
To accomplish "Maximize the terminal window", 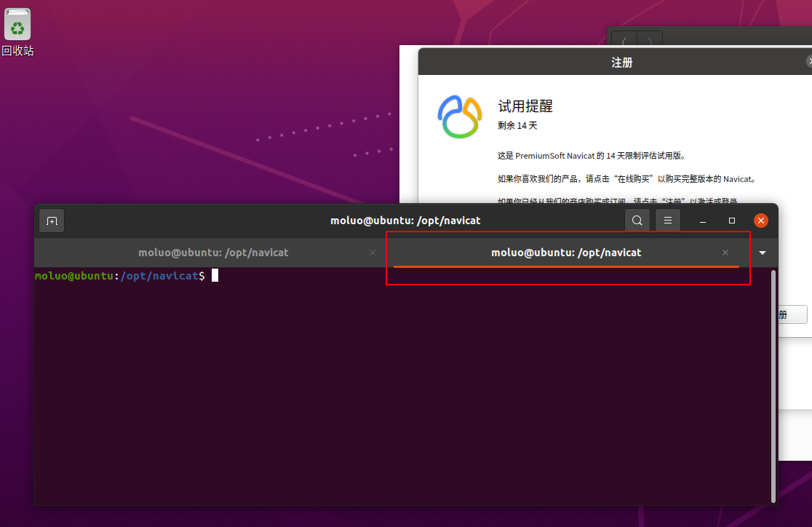I will point(732,221).
